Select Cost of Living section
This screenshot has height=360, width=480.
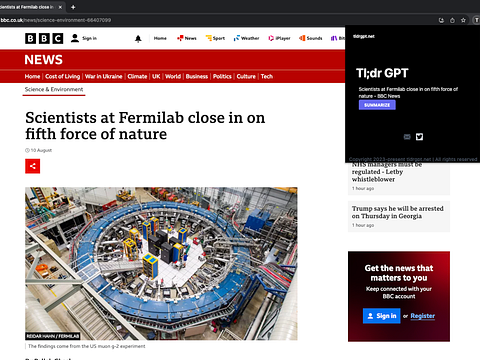pos(62,76)
